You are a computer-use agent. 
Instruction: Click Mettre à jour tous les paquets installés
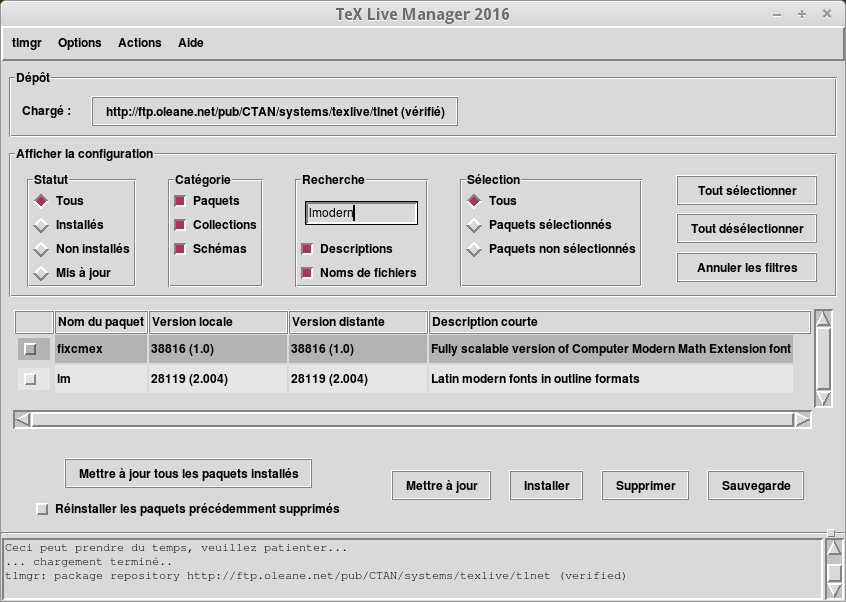point(188,474)
